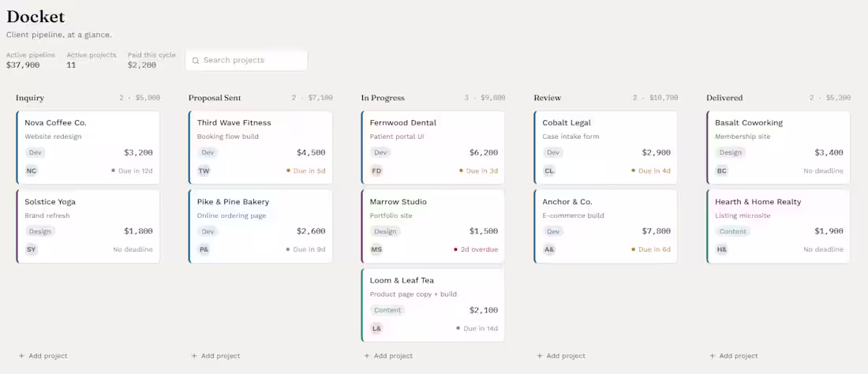868x374 pixels.
Task: Click the Patient portal UI subtitle
Action: point(397,137)
